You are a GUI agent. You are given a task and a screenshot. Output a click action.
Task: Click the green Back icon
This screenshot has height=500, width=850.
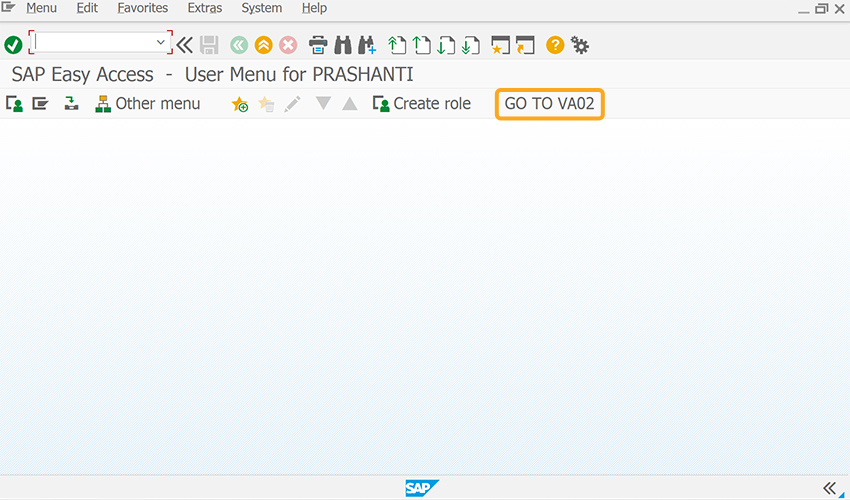(239, 45)
